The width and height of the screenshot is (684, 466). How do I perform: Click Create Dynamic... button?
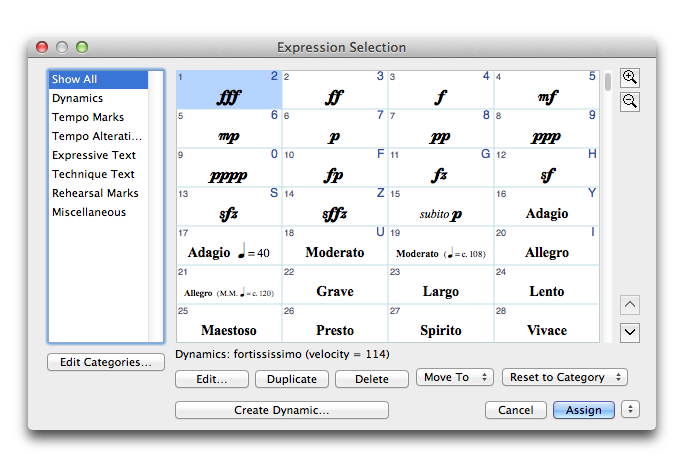282,410
